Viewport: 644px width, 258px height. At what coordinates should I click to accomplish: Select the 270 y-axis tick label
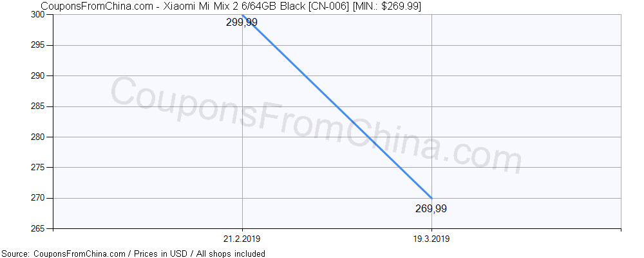[x=44, y=198]
